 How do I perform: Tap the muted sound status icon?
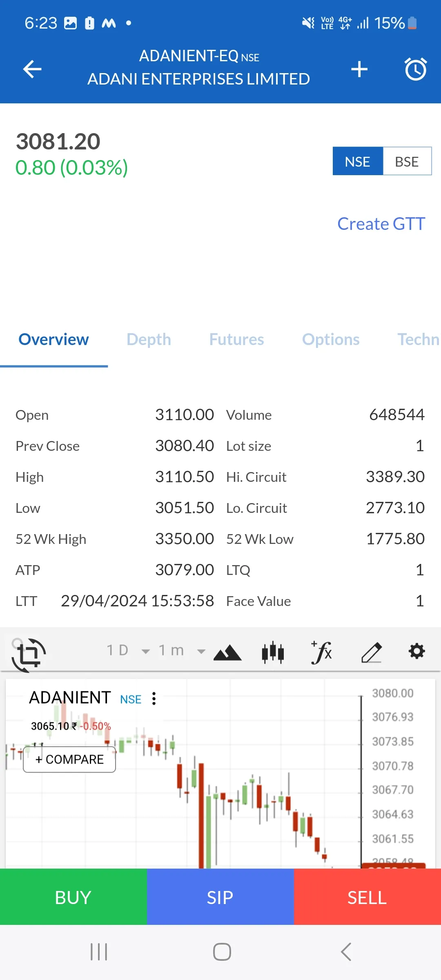(308, 23)
